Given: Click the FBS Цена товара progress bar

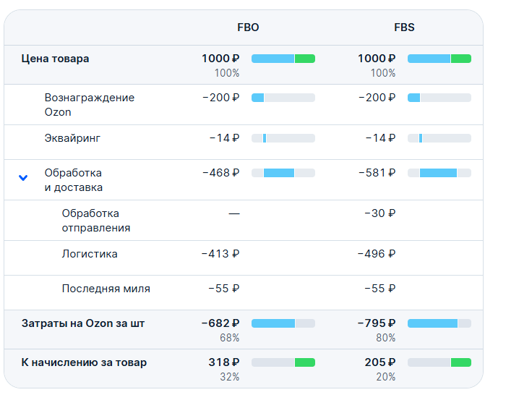Looking at the screenshot, I should [x=439, y=59].
